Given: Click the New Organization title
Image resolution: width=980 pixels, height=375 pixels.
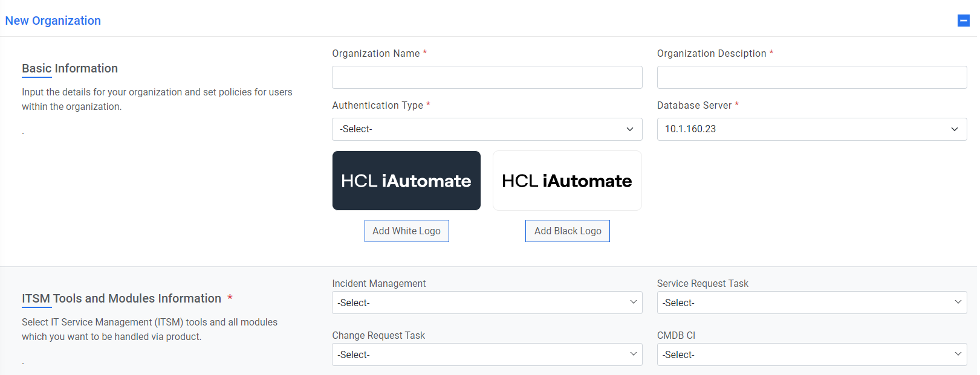Looking at the screenshot, I should (53, 21).
